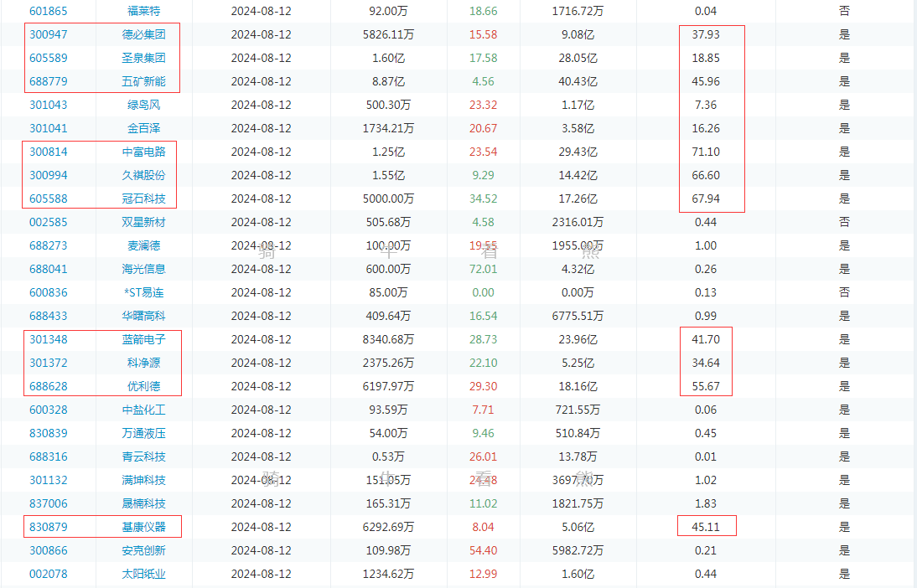Viewport: 917px width, 588px height.
Task: Open the 华曙高科 stock link
Action: click(144, 316)
